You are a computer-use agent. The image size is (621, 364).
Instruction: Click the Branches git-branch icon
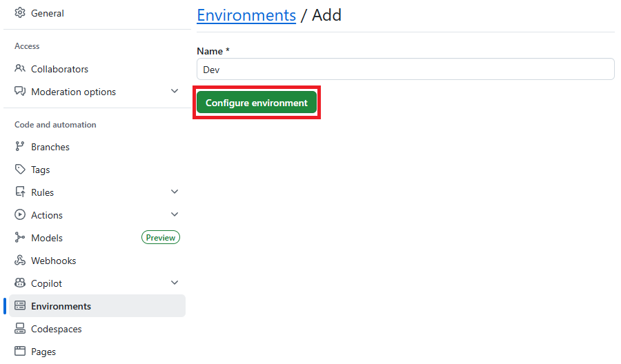click(x=20, y=146)
